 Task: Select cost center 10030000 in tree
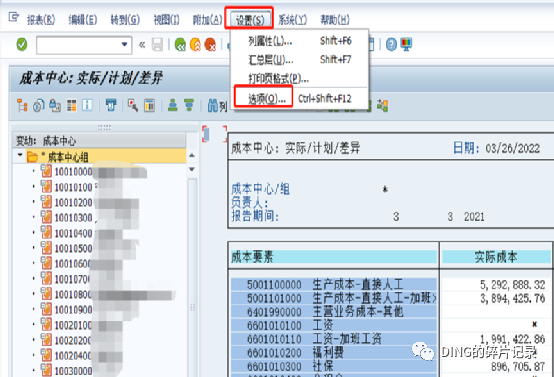[x=73, y=371]
